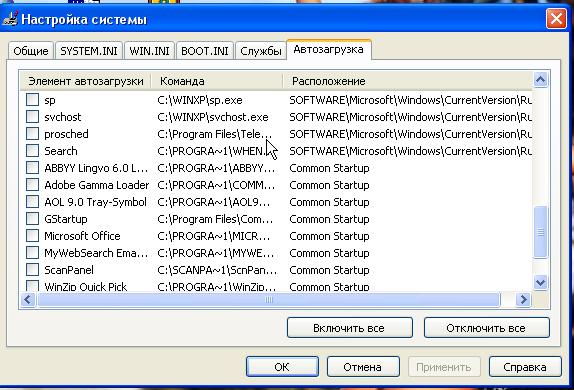Click the horizontal scrollbar thumb
The width and height of the screenshot is (574, 390).
point(269,300)
